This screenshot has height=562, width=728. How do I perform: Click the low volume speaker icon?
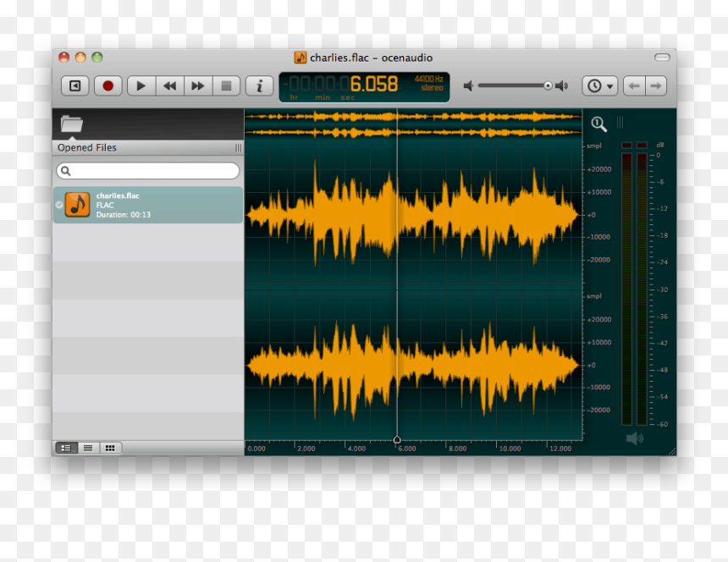pos(468,85)
